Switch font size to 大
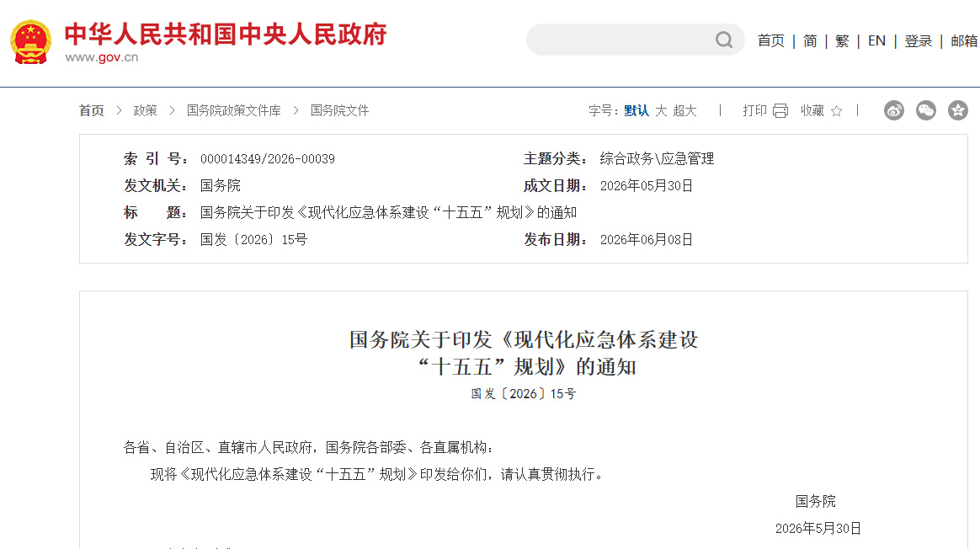 [x=661, y=110]
